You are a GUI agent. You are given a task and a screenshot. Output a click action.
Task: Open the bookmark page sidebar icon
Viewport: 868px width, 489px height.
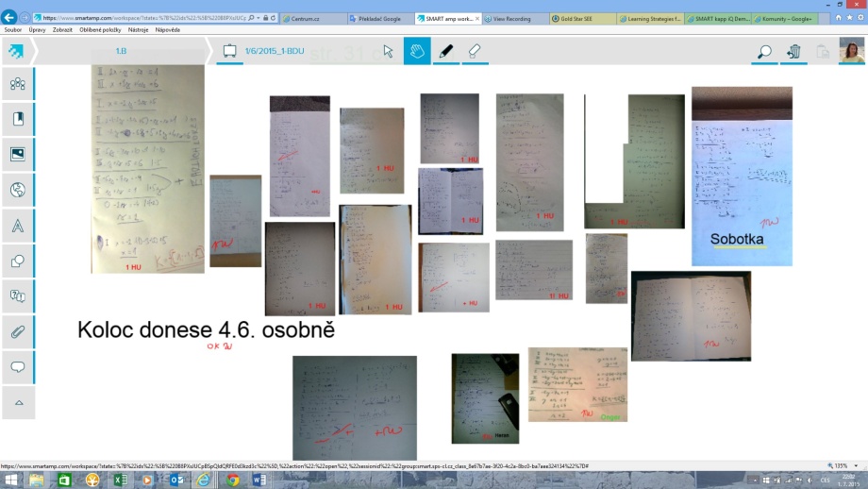tap(18, 119)
